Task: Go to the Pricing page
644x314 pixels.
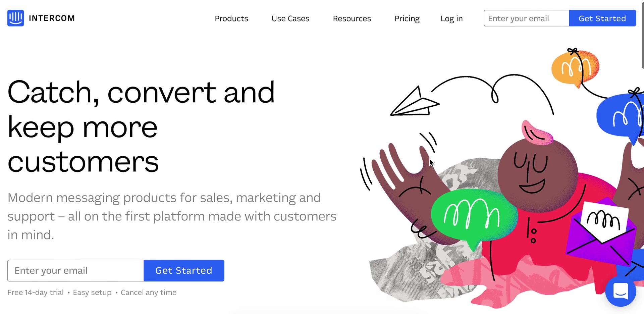Action: coord(407,18)
